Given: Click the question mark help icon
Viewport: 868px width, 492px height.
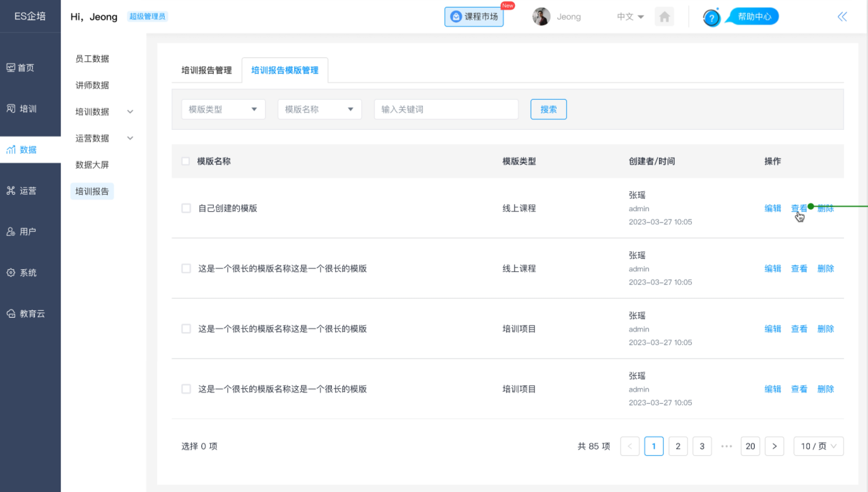Looking at the screenshot, I should pyautogui.click(x=712, y=18).
